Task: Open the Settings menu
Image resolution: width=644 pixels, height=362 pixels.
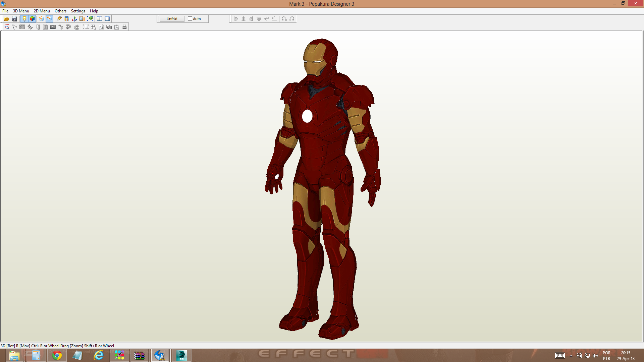Action: point(78,11)
